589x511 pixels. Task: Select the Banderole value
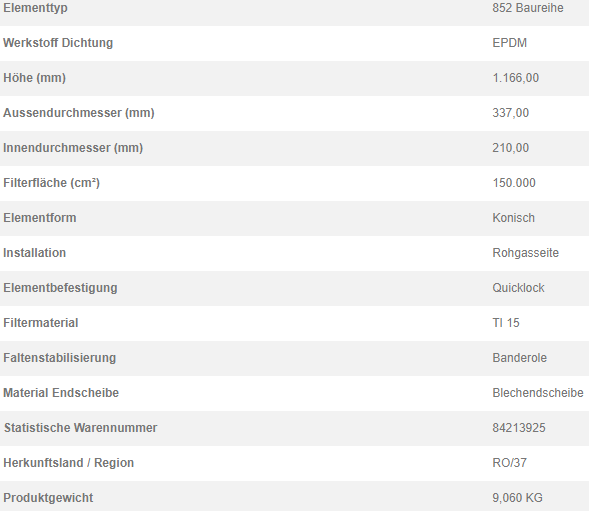pos(520,358)
